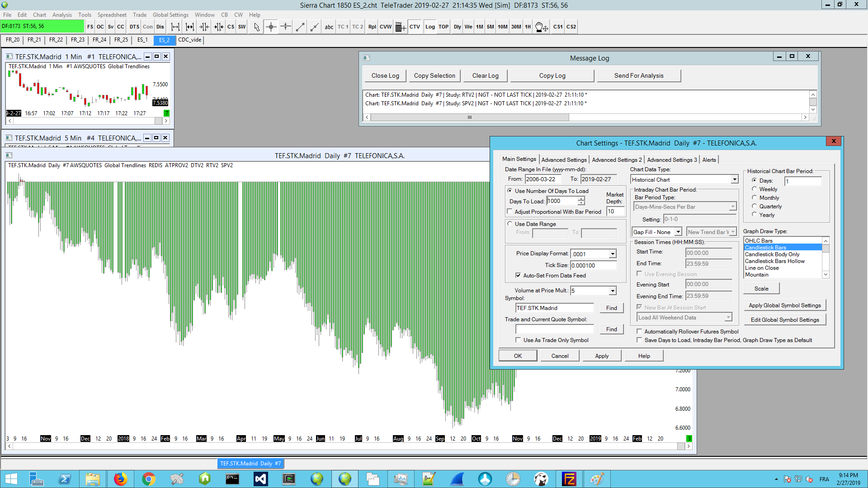Click the compress bar spacing icon
This screenshot has height=488, width=868.
pos(204,27)
